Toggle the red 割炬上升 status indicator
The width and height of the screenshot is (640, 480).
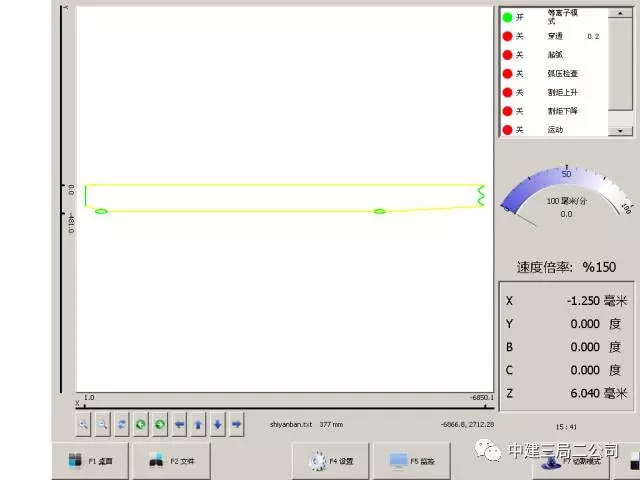[x=507, y=92]
